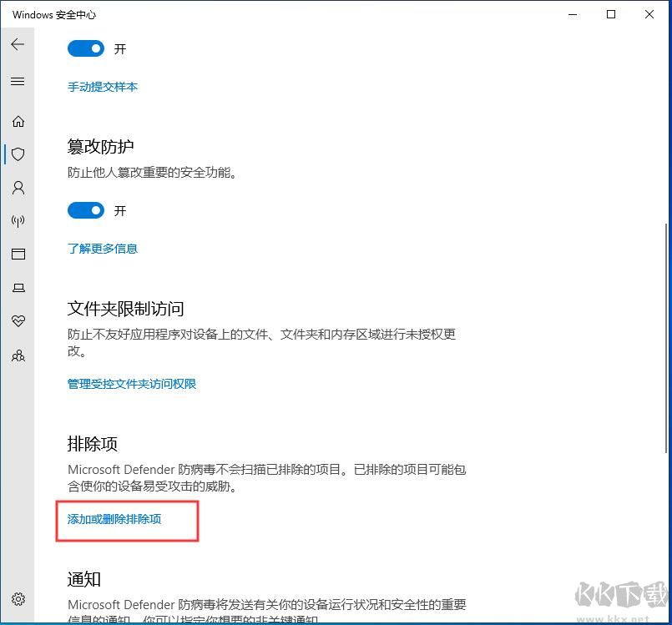Turn off the topmost protection toggle

[86, 48]
